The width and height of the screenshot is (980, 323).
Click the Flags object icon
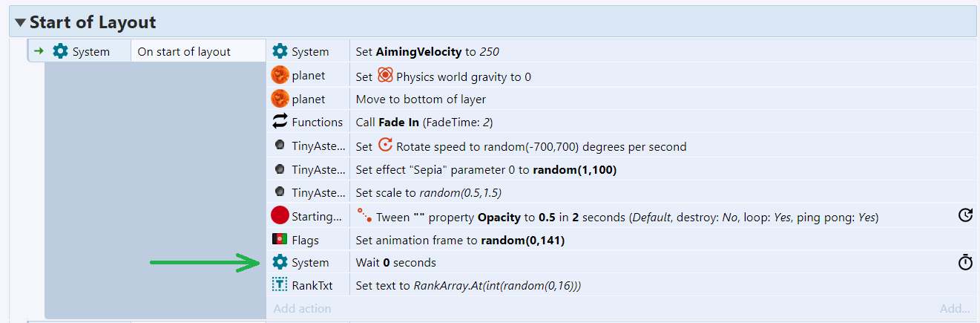280,239
